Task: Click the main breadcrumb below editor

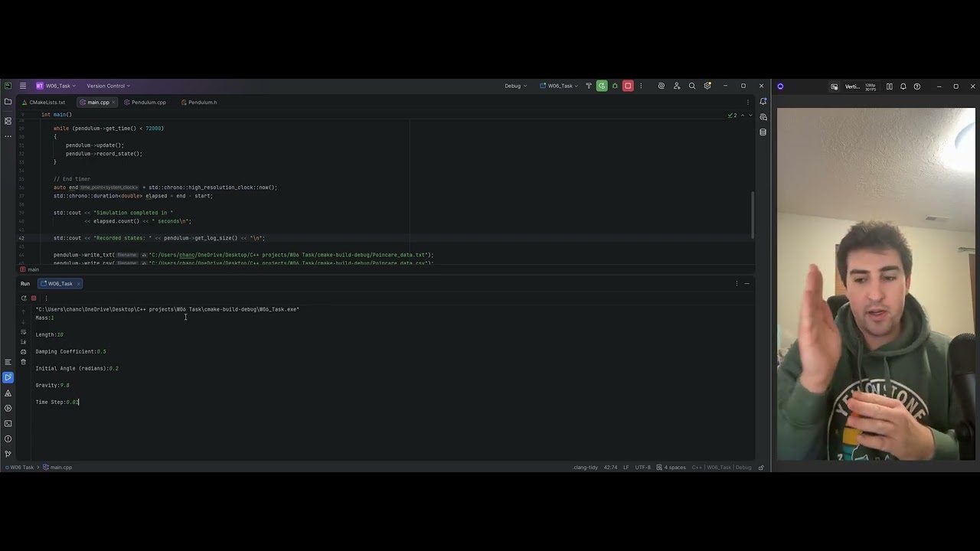Action: [x=30, y=269]
